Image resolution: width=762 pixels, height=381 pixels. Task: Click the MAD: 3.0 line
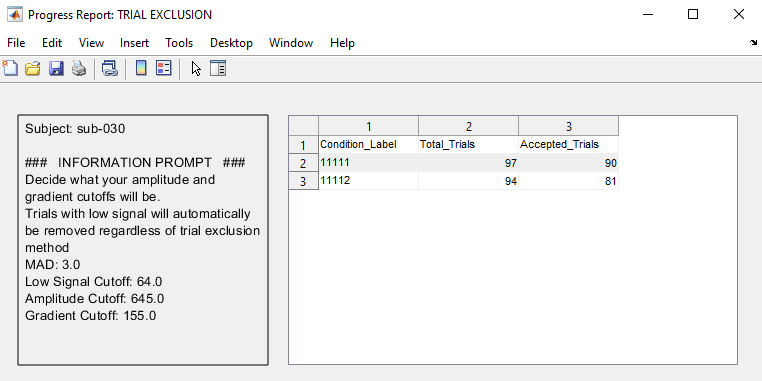click(52, 265)
